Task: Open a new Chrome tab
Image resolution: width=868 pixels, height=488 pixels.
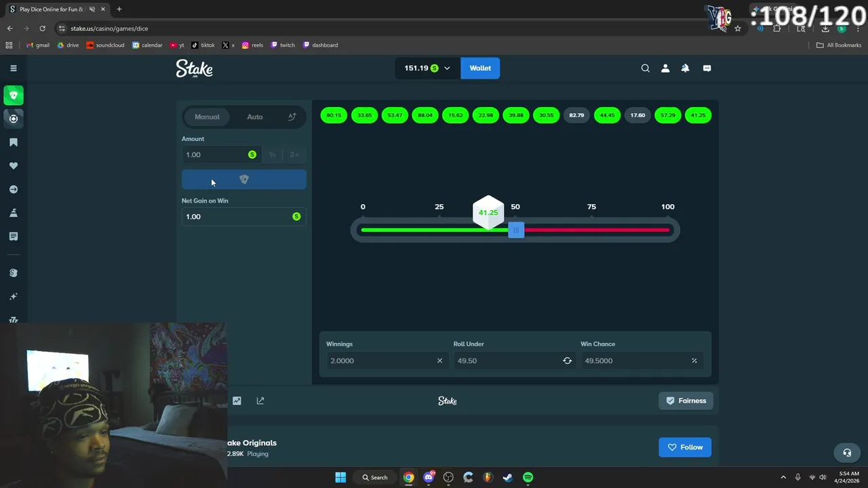Action: click(119, 9)
